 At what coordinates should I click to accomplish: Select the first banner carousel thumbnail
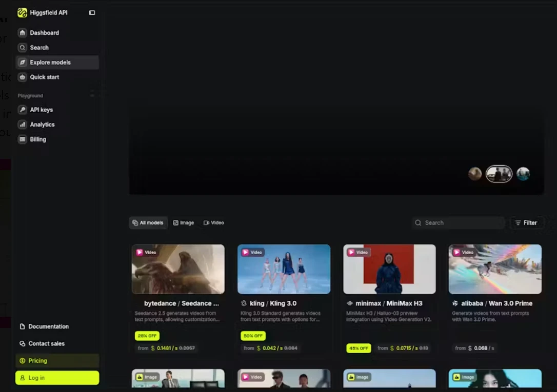tap(475, 174)
